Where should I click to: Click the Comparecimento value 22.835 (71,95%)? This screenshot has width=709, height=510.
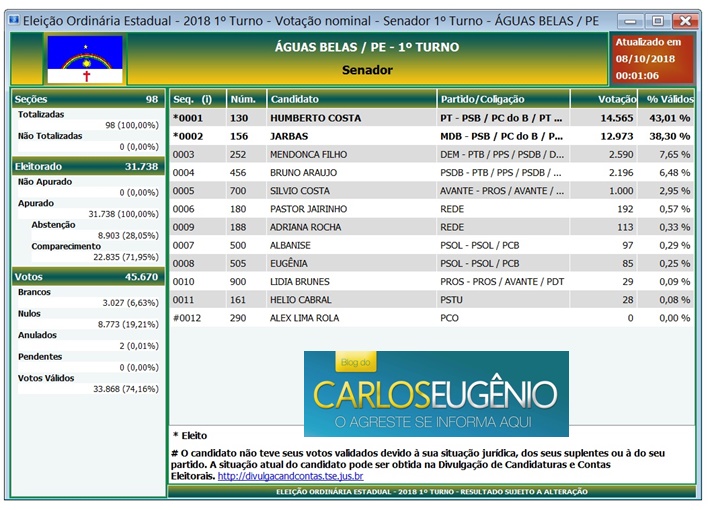126,257
